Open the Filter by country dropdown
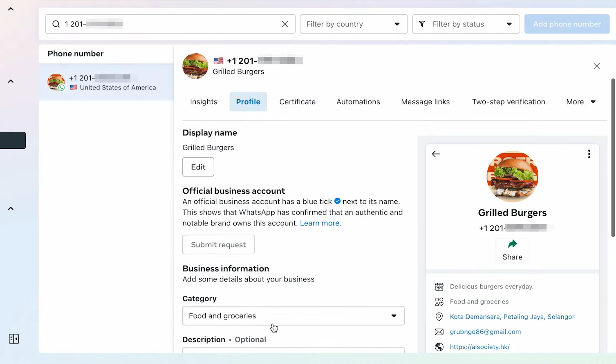Screen dimensions: 616x364 click(354, 24)
